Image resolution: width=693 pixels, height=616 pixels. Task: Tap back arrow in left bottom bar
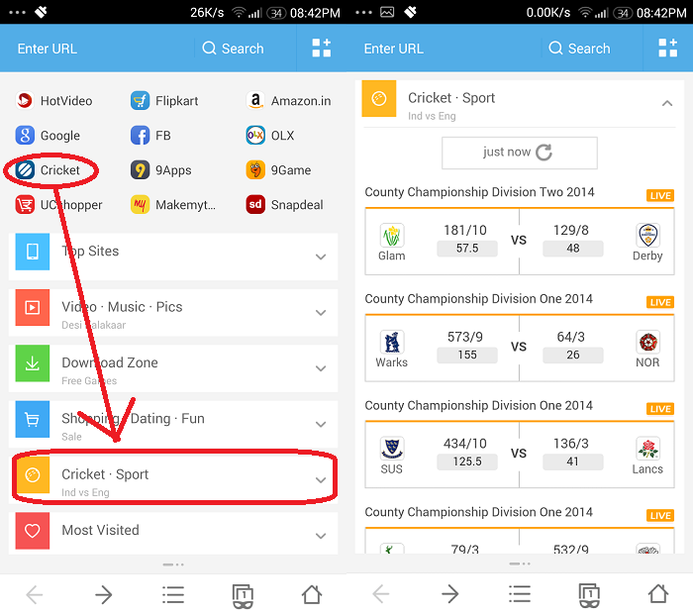35,594
